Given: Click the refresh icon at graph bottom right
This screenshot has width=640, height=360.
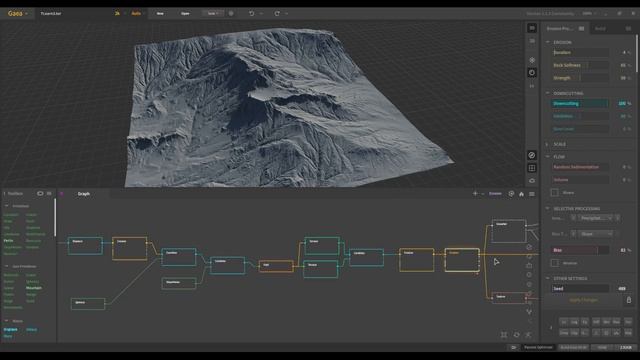Looking at the screenshot, I should [517, 335].
